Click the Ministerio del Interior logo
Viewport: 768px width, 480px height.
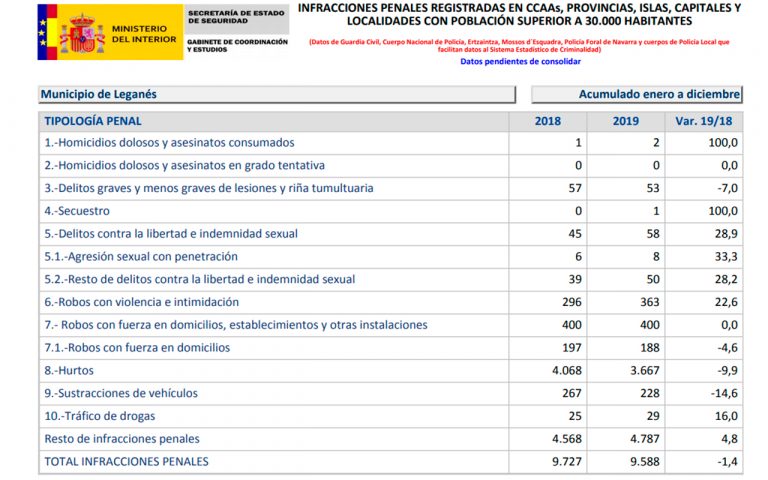click(x=110, y=32)
